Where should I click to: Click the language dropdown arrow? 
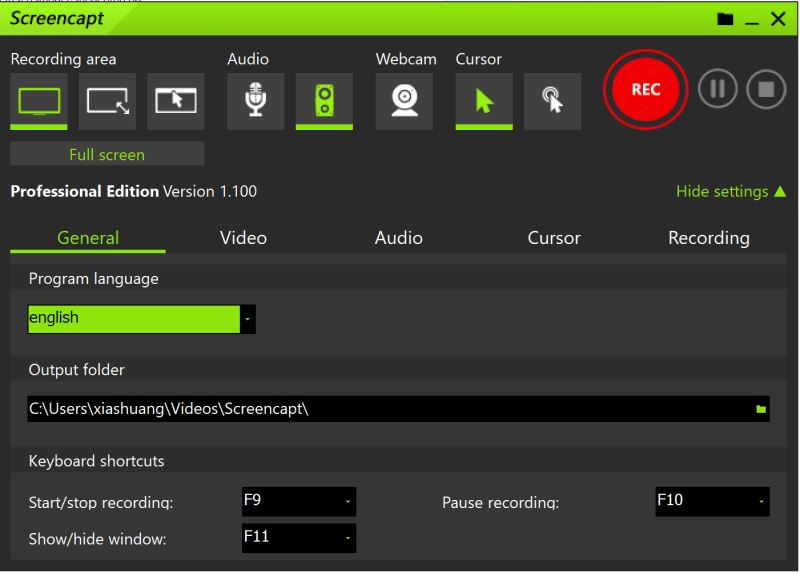pos(247,319)
